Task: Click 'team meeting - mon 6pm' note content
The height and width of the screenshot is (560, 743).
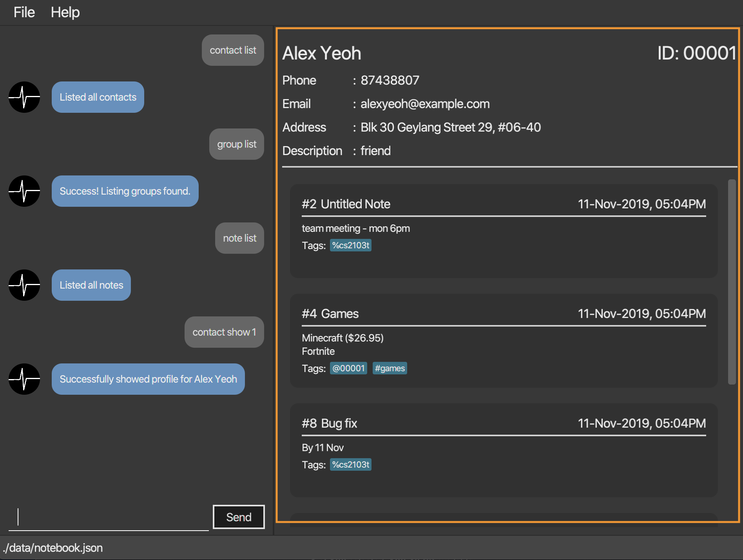Action: (356, 228)
